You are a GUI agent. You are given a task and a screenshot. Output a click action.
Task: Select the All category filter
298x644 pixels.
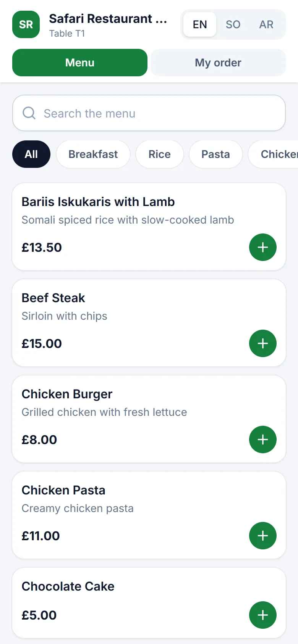pyautogui.click(x=31, y=154)
